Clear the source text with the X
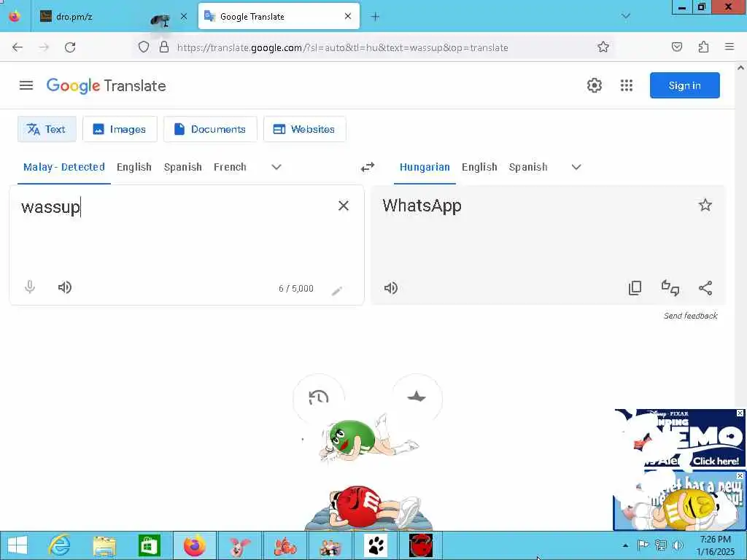Viewport: 747px width, 560px height. (344, 206)
